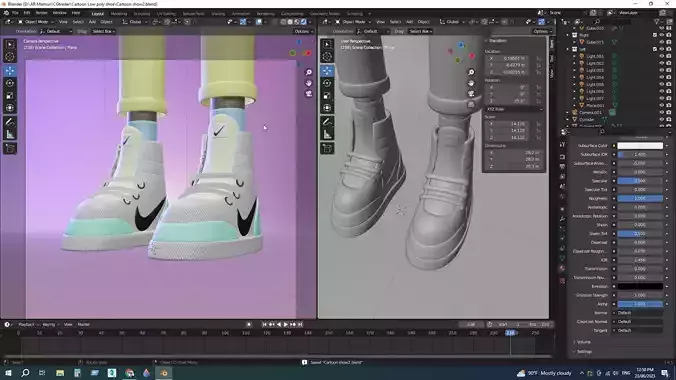The width and height of the screenshot is (676, 380).
Task: Click Object menu in left viewport header
Action: point(106,22)
